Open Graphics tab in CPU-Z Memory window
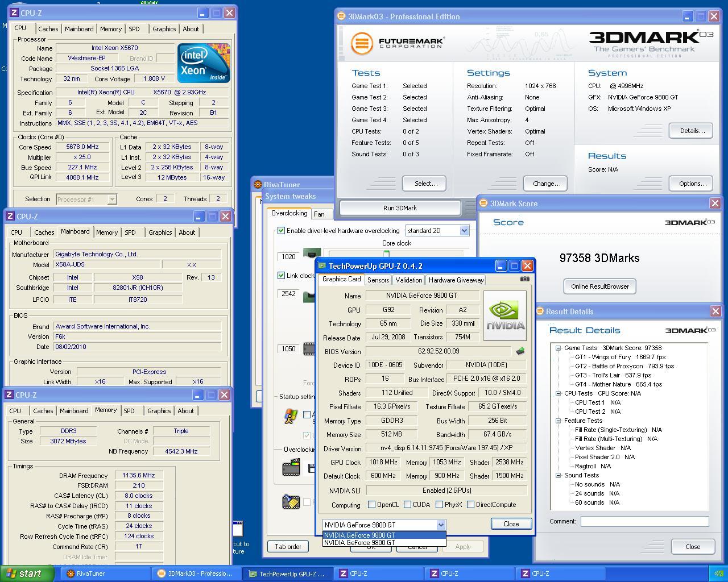Screen dimensions: 728x582 pos(159,411)
